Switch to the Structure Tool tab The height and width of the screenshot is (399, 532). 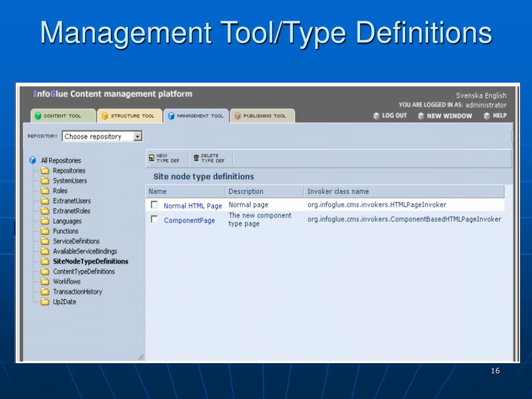129,116
